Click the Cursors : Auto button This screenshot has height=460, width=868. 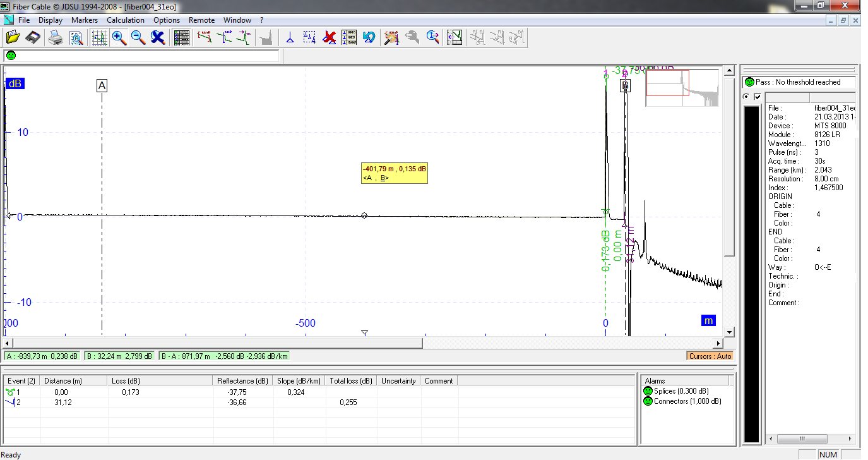tap(710, 356)
